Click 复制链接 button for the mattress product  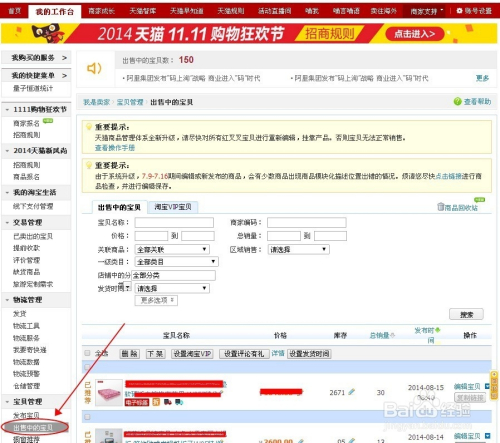pos(470,397)
